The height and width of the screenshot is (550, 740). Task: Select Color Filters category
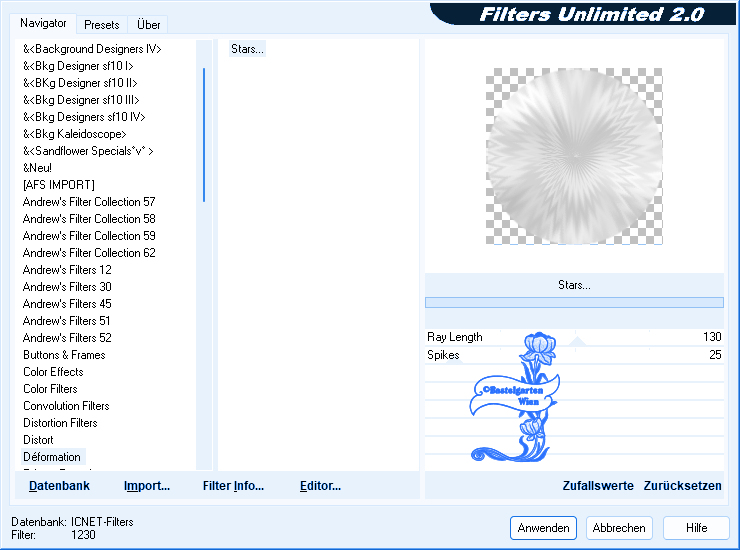[50, 389]
